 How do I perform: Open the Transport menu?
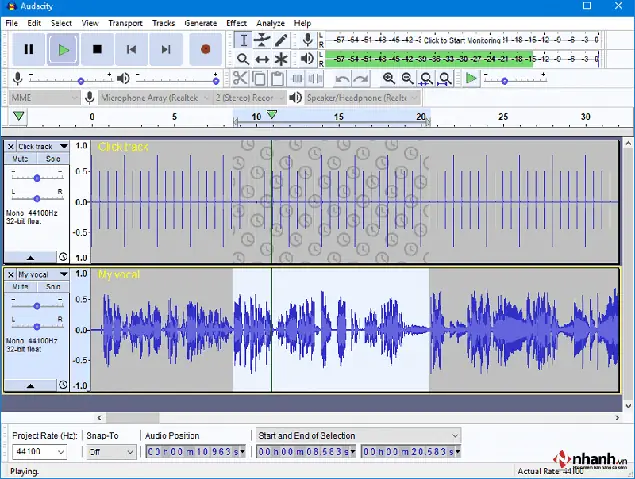click(125, 23)
